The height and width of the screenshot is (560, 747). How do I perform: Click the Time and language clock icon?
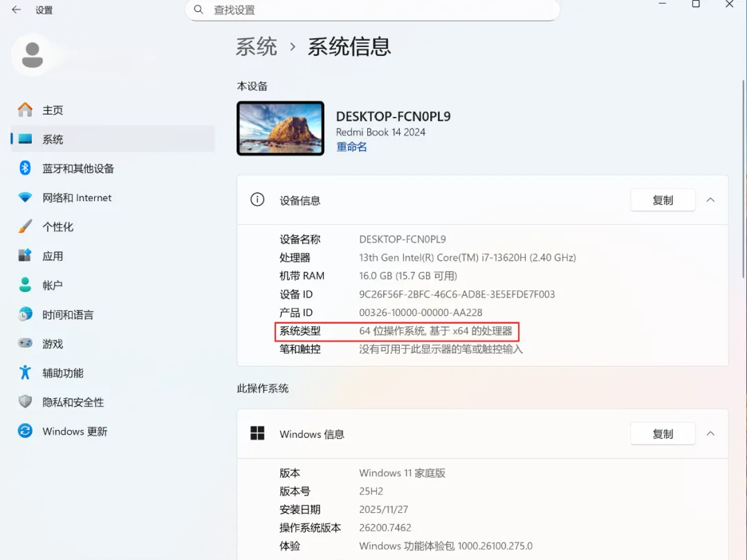point(26,315)
